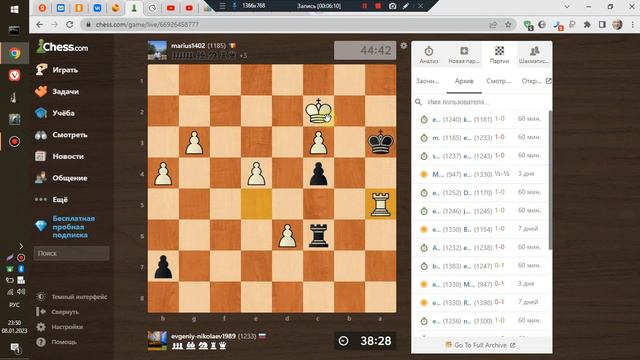Image resolution: width=640 pixels, height=360 pixels.
Task: Open the archive game (1383) vs (1247)
Action: click(480, 266)
